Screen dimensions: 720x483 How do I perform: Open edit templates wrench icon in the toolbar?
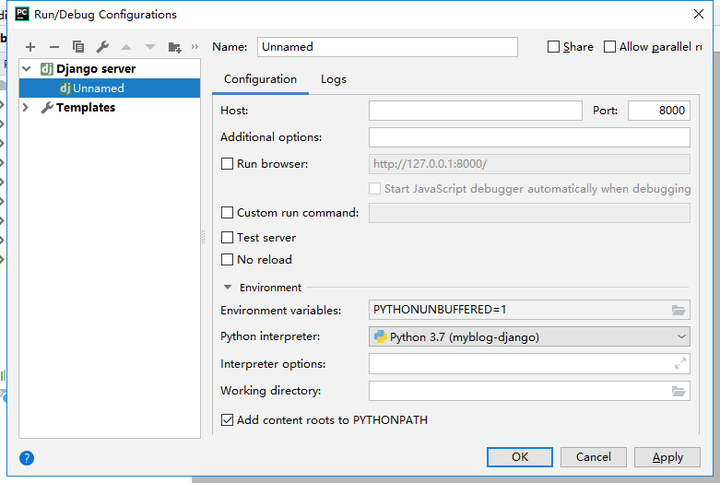coord(102,47)
